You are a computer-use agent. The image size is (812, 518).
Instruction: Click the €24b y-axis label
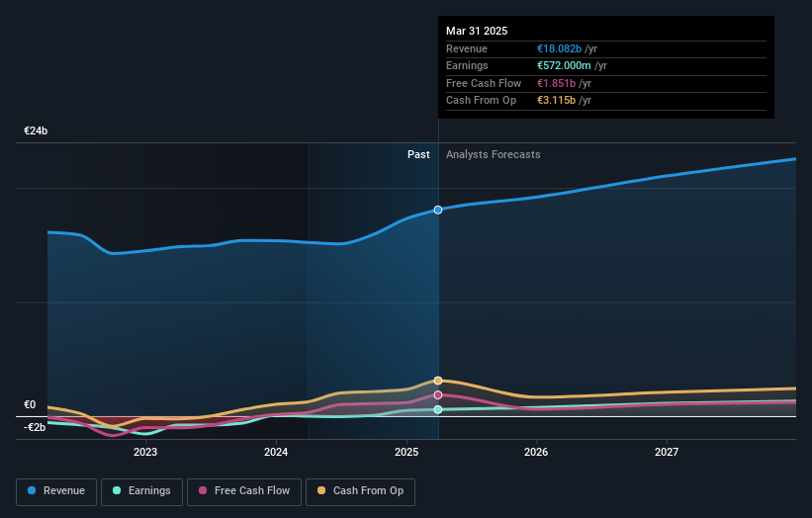click(x=36, y=130)
